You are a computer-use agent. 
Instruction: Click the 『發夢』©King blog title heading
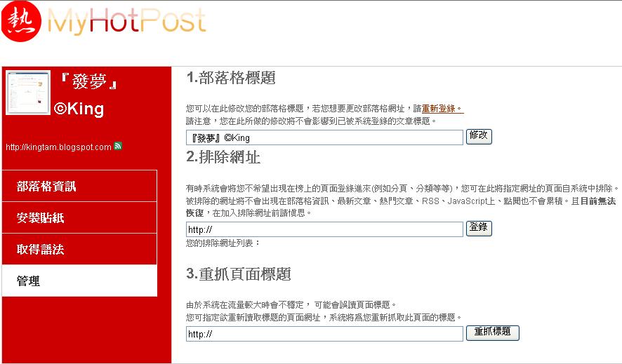[x=86, y=95]
